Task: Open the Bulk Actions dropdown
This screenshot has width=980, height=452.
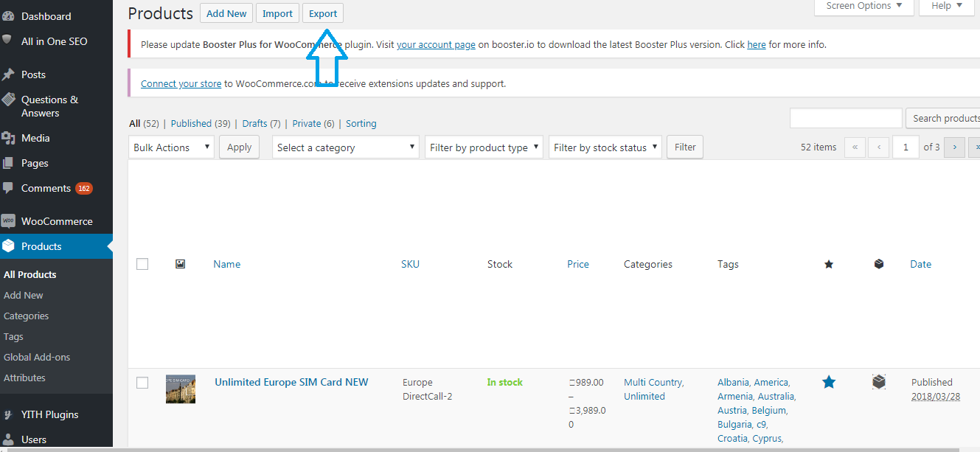Action: click(171, 147)
